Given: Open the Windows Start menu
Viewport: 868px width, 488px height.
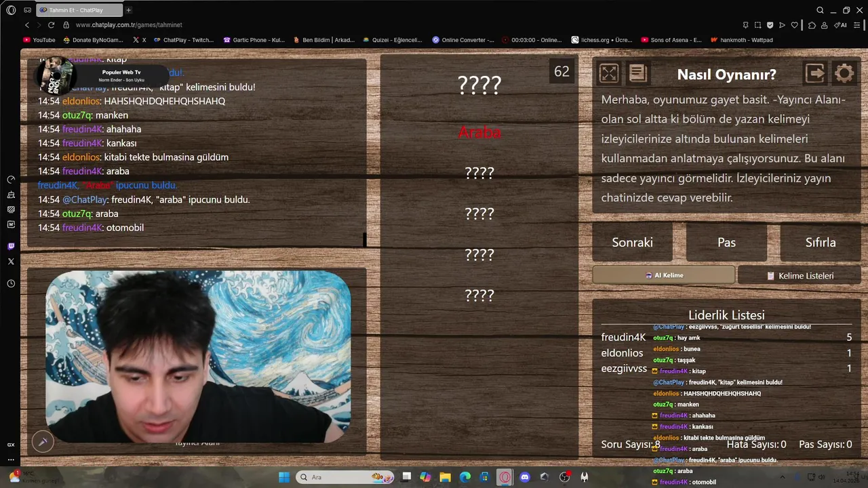Looking at the screenshot, I should tap(284, 477).
